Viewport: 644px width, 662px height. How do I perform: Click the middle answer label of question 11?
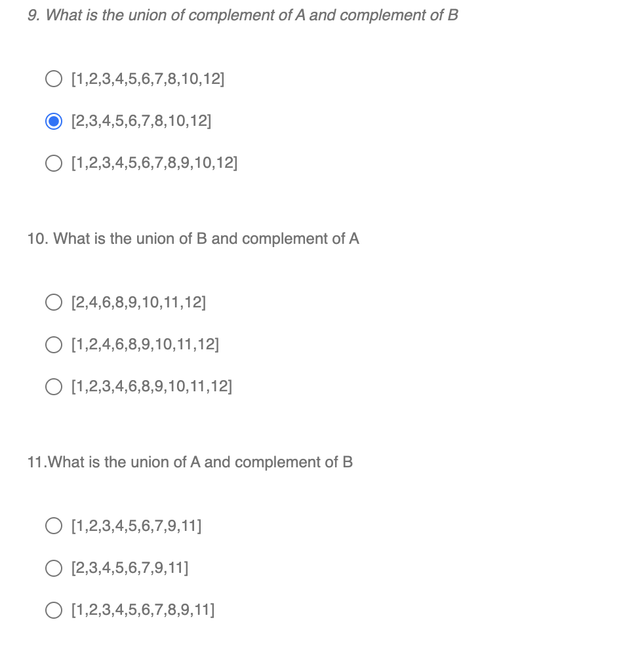[x=129, y=568]
